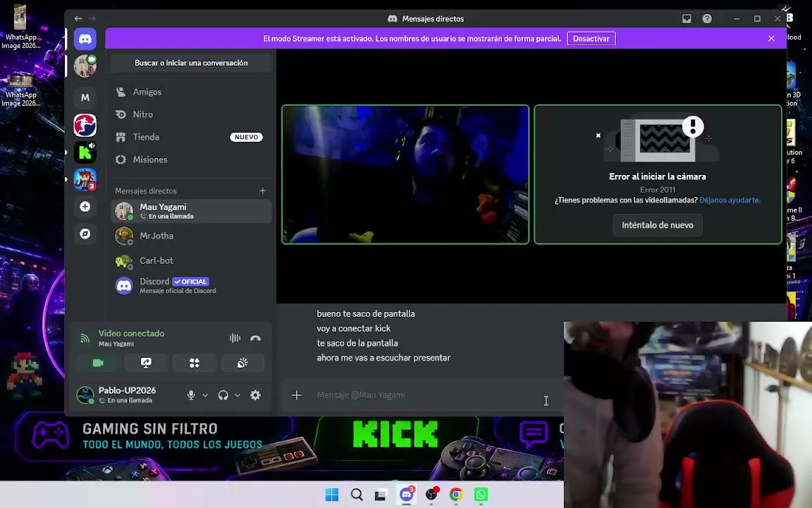Click Add a server plus icon

(85, 207)
